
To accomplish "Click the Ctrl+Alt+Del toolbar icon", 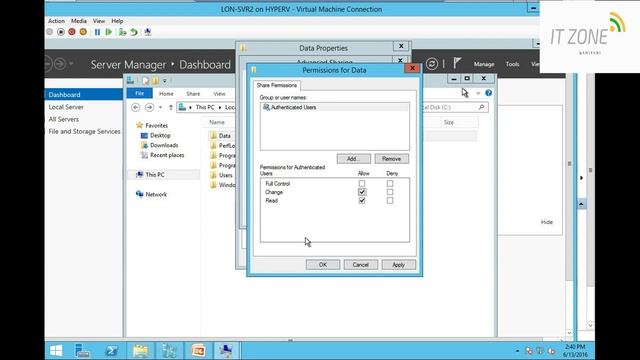I will [50, 32].
